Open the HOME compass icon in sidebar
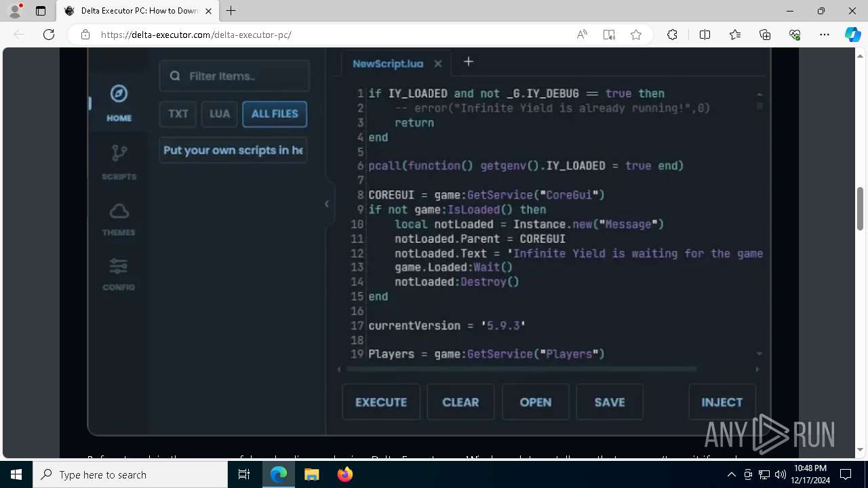 coord(119,94)
